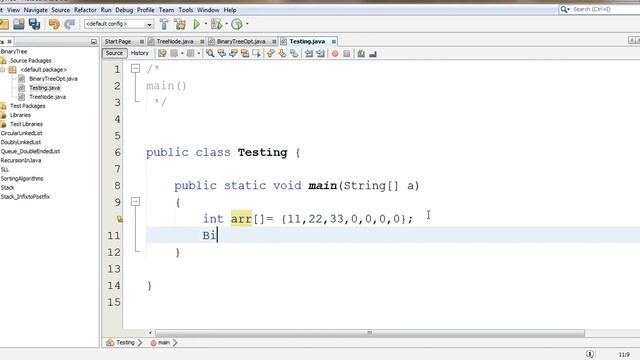
Task: Click notifications icon in status bar
Action: click(590, 354)
